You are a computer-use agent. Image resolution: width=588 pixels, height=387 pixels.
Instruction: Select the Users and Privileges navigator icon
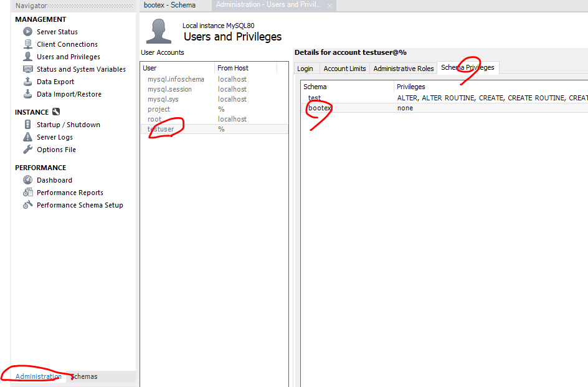coord(28,56)
